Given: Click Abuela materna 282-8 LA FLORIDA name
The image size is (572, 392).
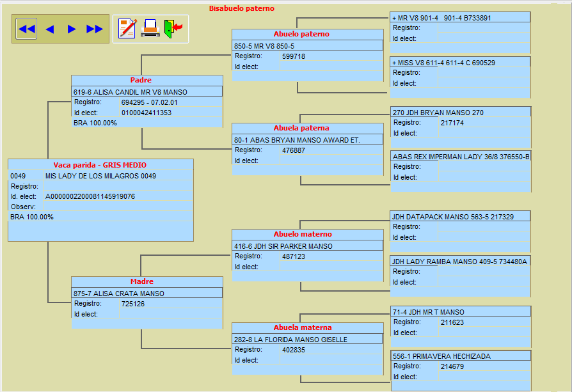Looking at the screenshot, I should coord(307,340).
